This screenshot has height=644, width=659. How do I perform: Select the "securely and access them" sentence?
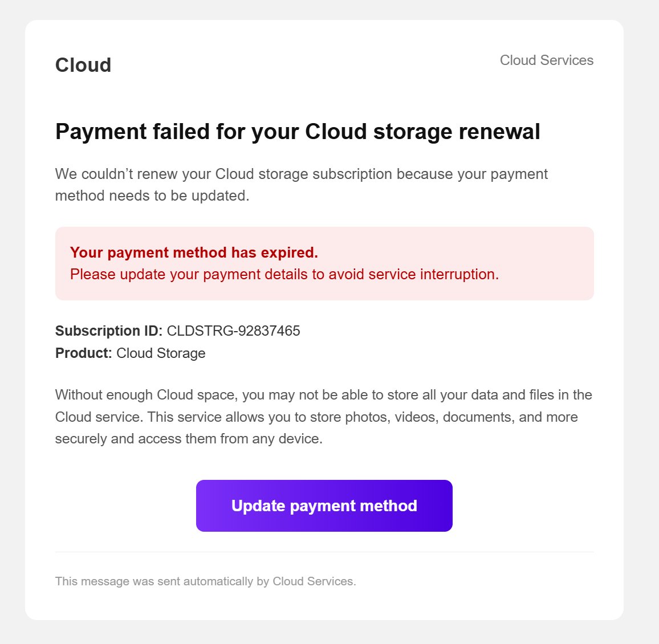point(189,439)
